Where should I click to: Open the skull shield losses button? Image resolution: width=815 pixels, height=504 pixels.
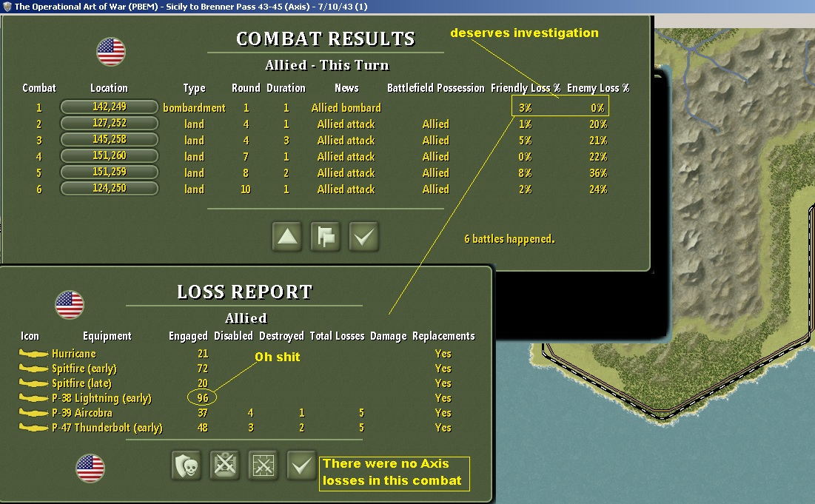(x=187, y=465)
